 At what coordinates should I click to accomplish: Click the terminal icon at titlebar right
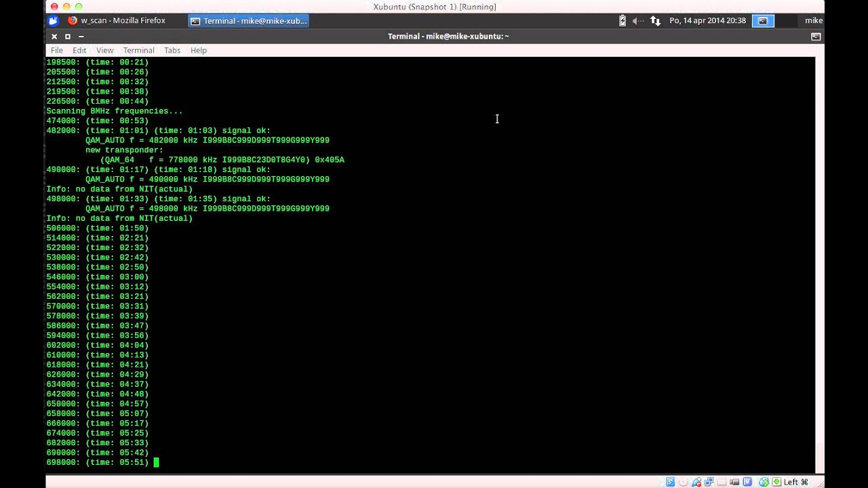(816, 37)
